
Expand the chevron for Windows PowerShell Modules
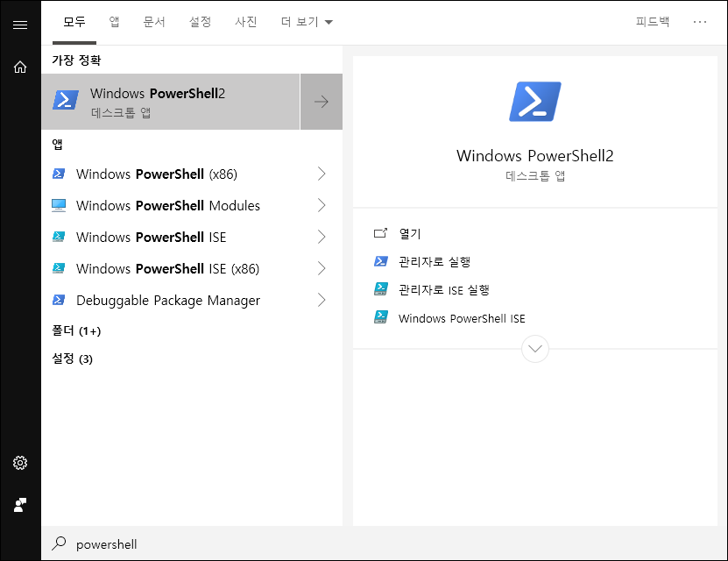tap(322, 205)
